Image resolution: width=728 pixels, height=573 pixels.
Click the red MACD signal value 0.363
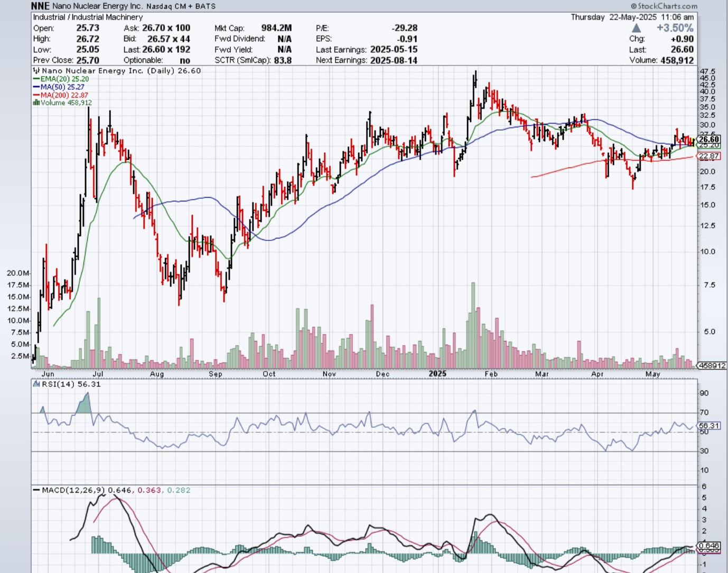[150, 490]
